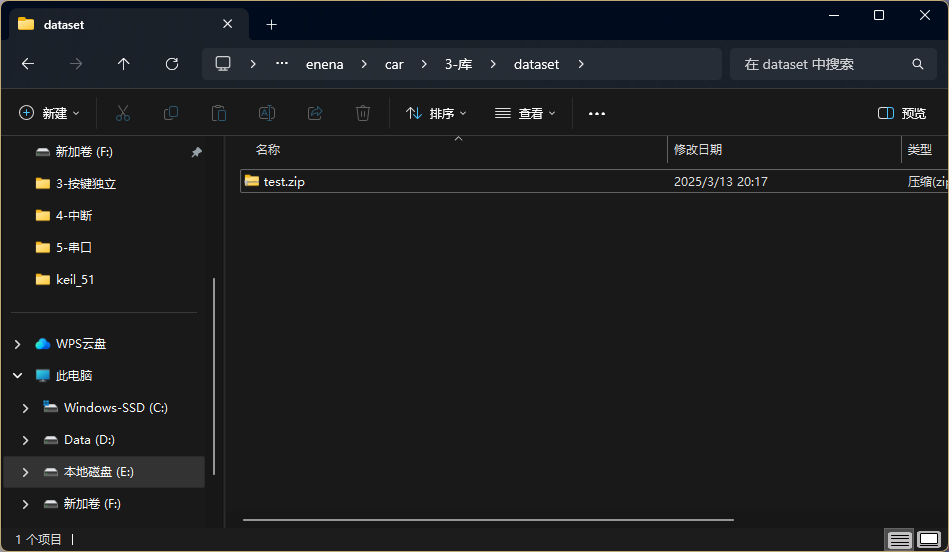This screenshot has width=949, height=552.
Task: Click the Share icon in toolbar
Action: point(315,113)
